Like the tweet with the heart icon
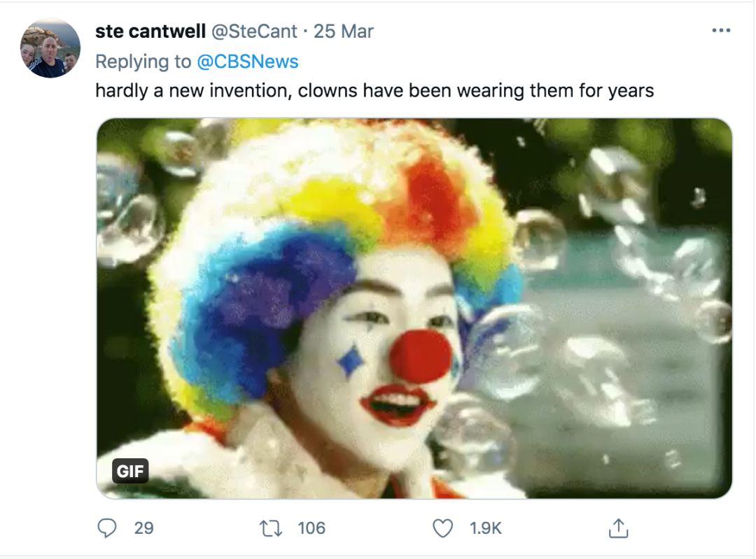Screen dimensions: 756x559 tap(442, 528)
